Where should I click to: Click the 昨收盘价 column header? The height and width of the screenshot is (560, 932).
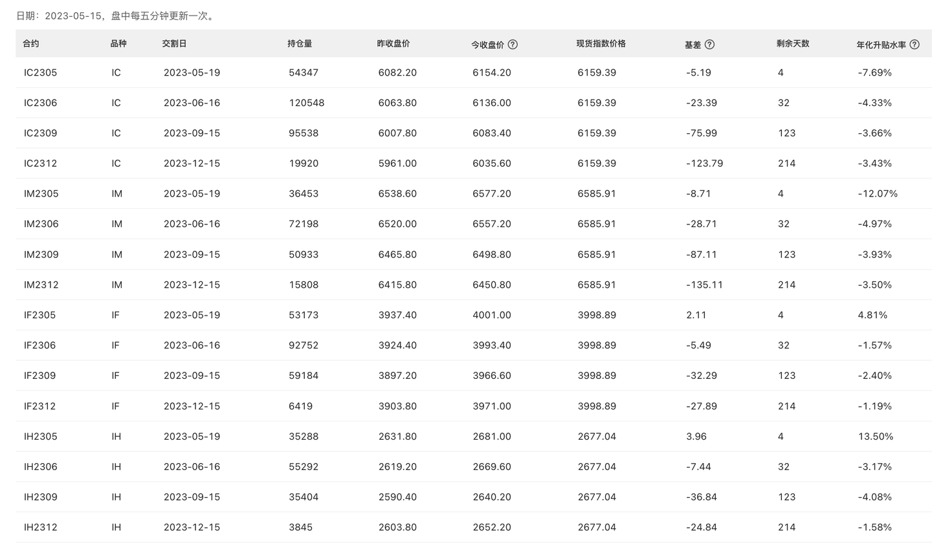pyautogui.click(x=394, y=44)
